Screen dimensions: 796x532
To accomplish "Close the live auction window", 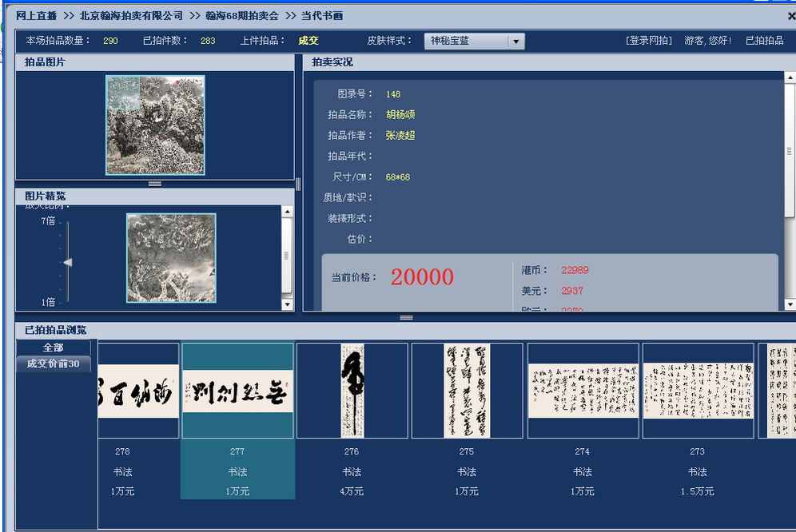I will tap(791, 16).
